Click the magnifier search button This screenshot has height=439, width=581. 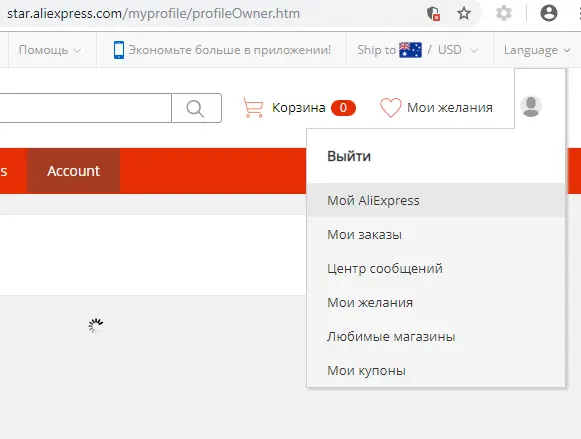(196, 108)
